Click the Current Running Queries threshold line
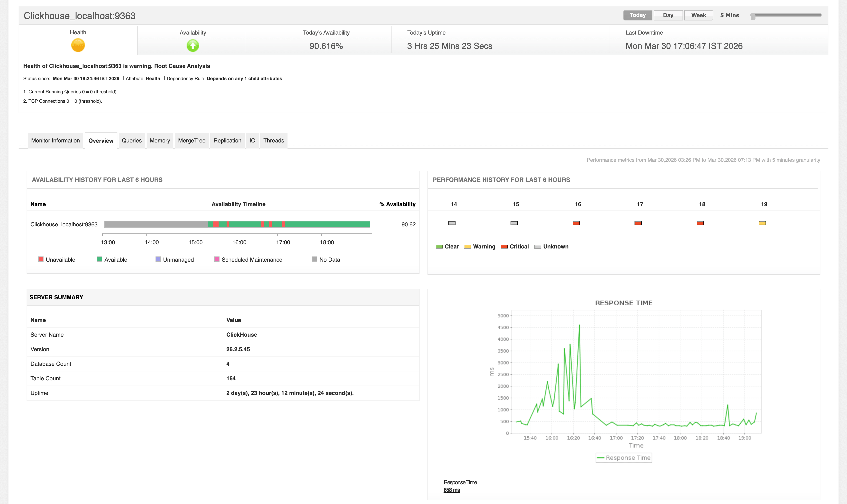Image resolution: width=847 pixels, height=504 pixels. point(70,92)
